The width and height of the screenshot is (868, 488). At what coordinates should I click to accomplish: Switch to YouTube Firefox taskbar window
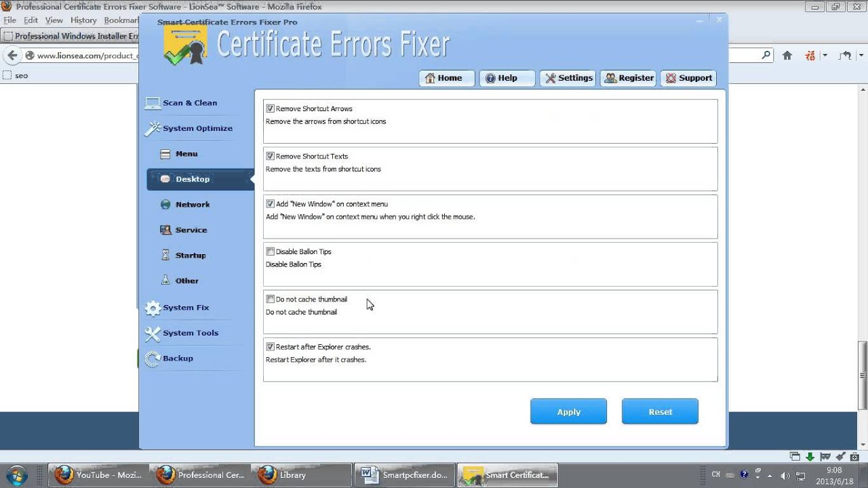[98, 475]
